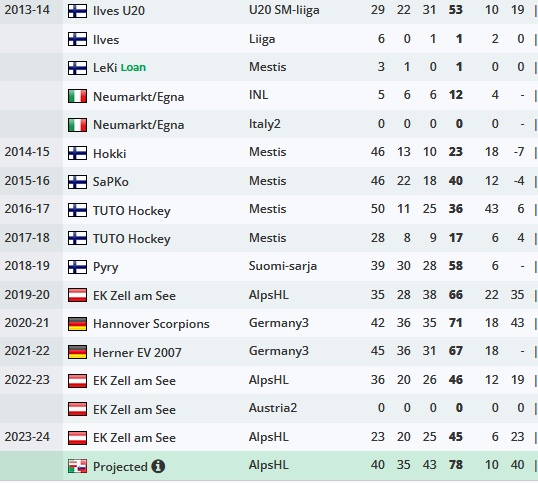
Task: Click Finland flag beside Pyry
Action: [77, 267]
